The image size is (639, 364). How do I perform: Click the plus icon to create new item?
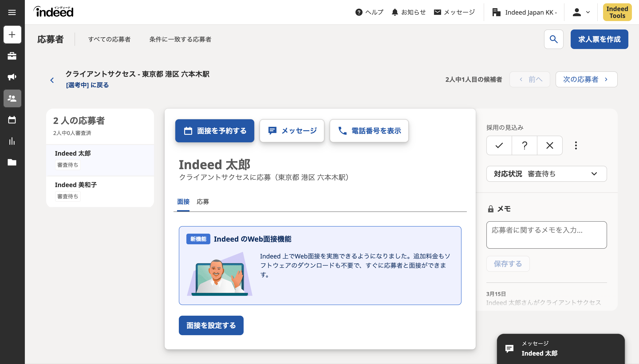point(12,35)
